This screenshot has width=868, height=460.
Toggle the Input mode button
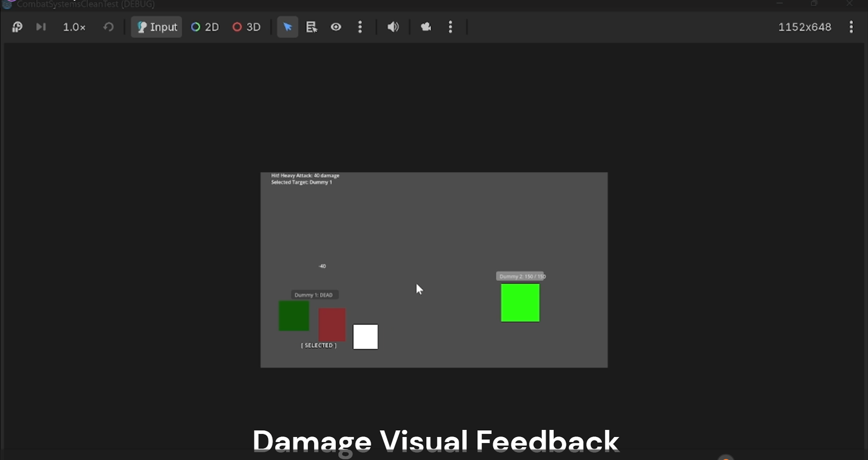[156, 27]
